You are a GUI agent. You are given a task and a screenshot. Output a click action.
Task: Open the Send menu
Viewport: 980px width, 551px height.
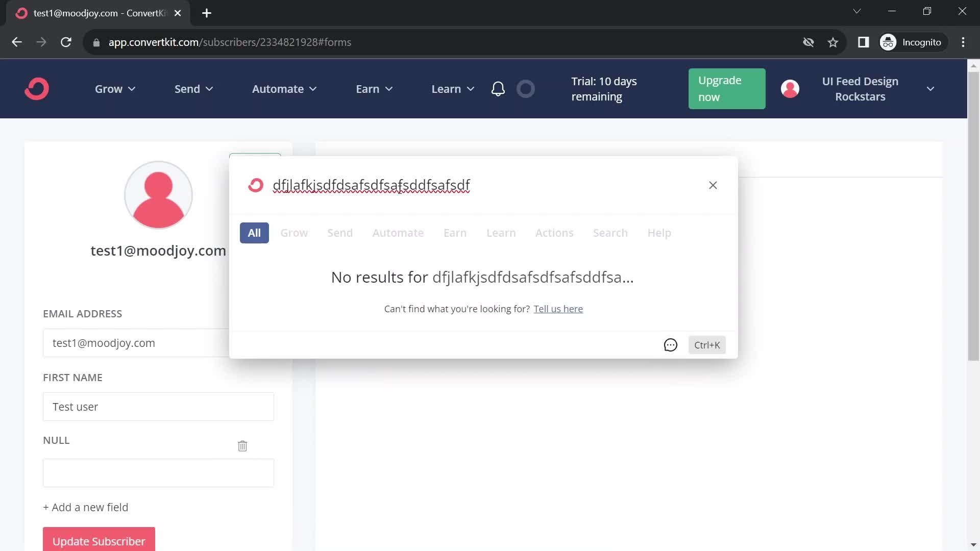click(186, 89)
